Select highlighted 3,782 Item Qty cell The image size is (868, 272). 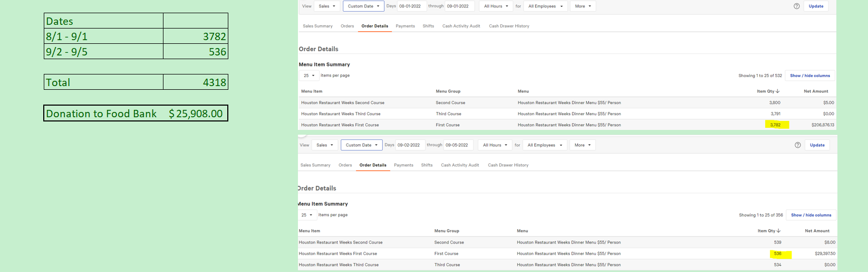click(x=776, y=125)
